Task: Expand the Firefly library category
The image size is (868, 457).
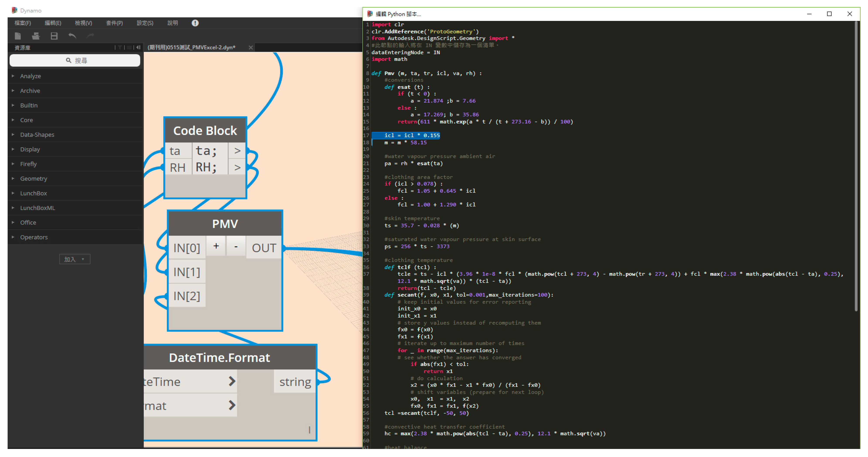Action: [75, 164]
